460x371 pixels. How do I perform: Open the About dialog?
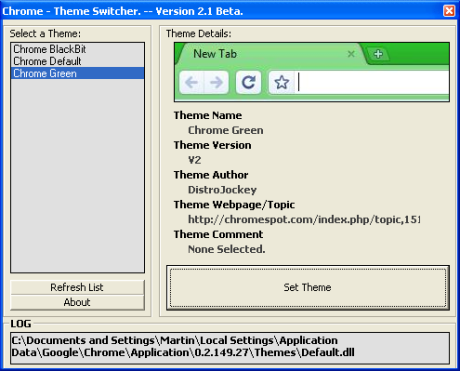[x=77, y=302]
